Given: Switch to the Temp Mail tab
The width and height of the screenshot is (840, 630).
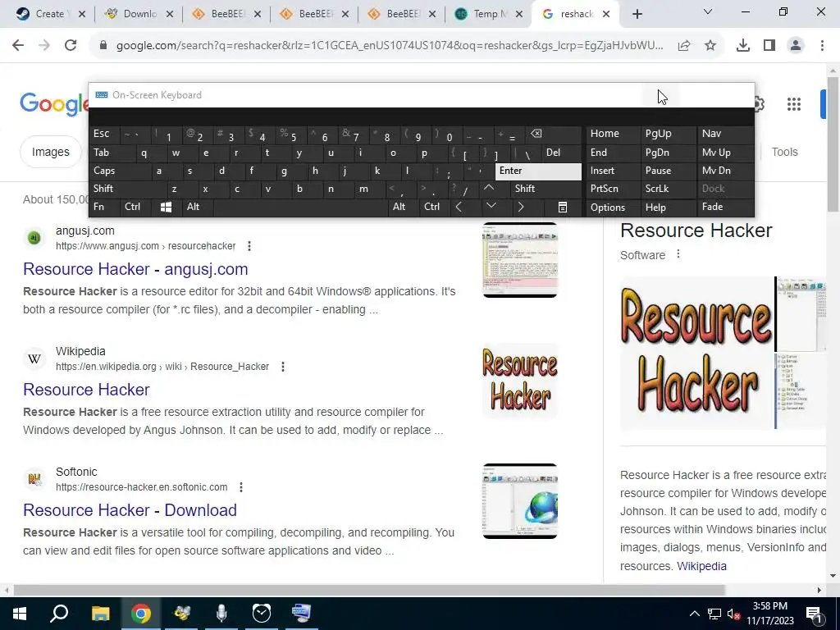Looking at the screenshot, I should tap(490, 14).
